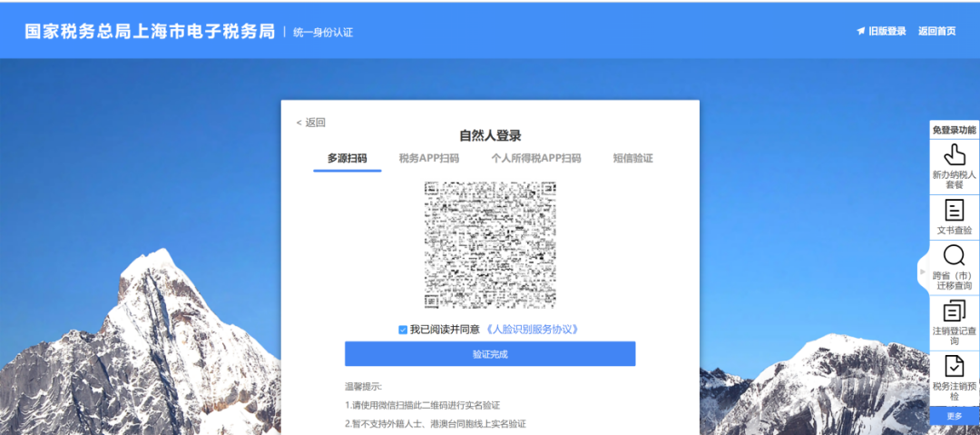Click the 注销登记查询 stacked pages icon
Screen dimensions: 980x435
coord(954,311)
